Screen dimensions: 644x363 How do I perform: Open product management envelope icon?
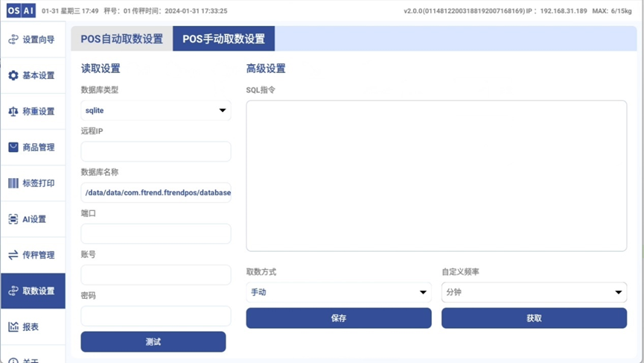(13, 148)
